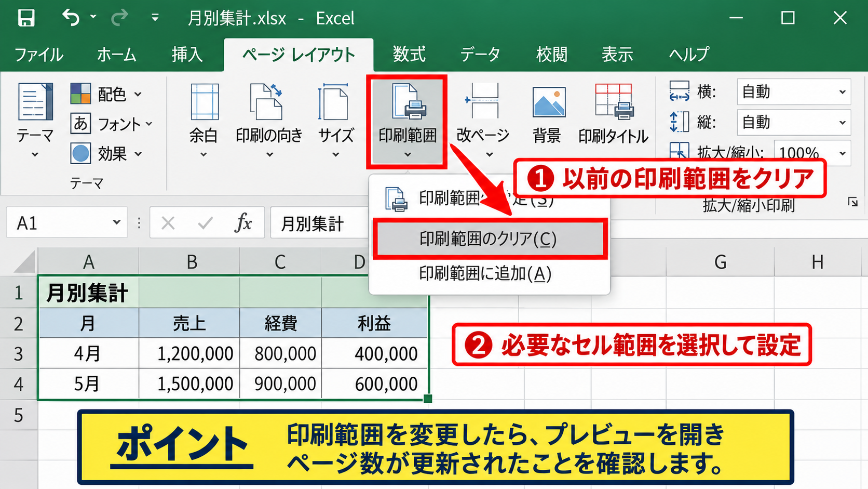Screen dimensions: 868x489
Task: Select row 2 header
Action: coord(19,324)
